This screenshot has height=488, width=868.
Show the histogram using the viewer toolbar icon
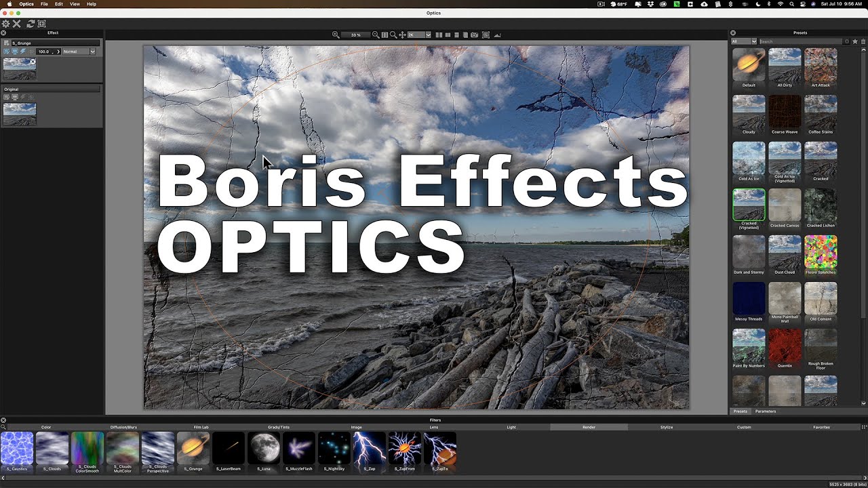point(497,35)
